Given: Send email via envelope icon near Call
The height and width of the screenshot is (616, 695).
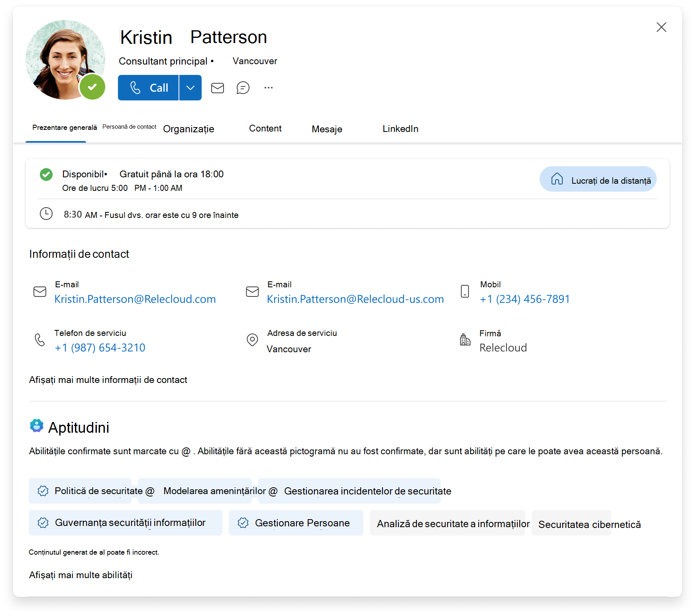Looking at the screenshot, I should 218,88.
